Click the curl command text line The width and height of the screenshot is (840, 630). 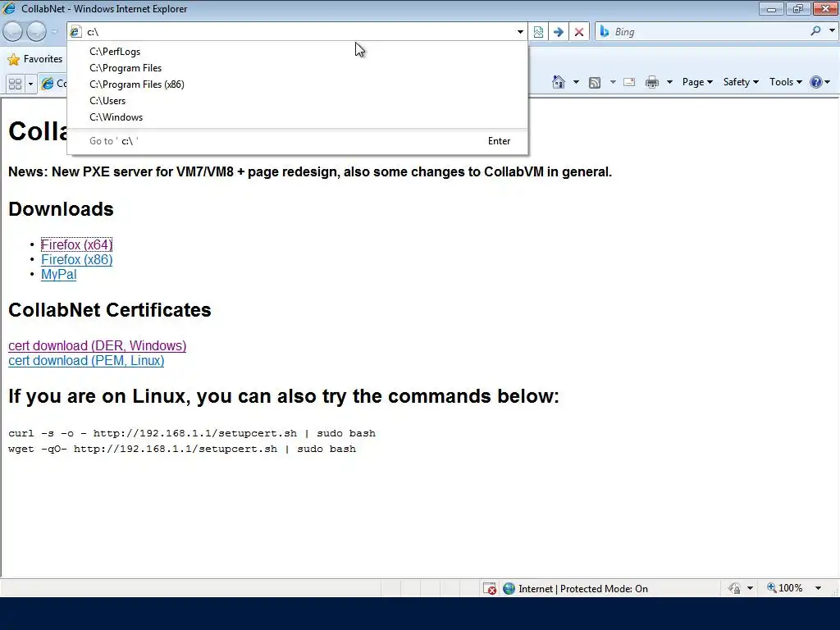tap(192, 433)
